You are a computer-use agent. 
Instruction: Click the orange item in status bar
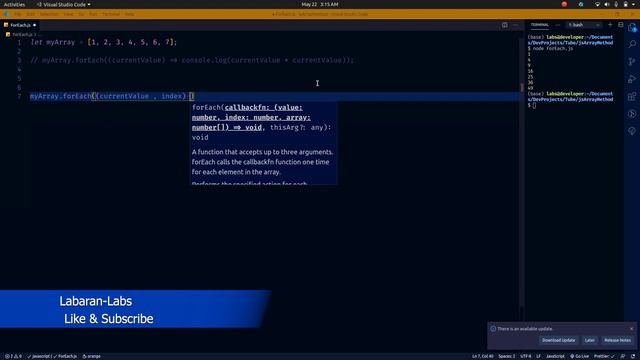tap(91, 356)
